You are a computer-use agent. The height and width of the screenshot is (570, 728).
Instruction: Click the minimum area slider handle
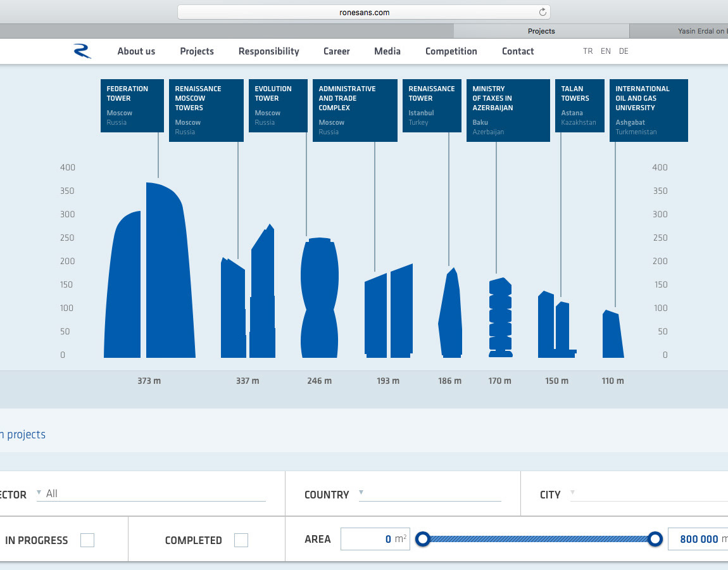[422, 539]
